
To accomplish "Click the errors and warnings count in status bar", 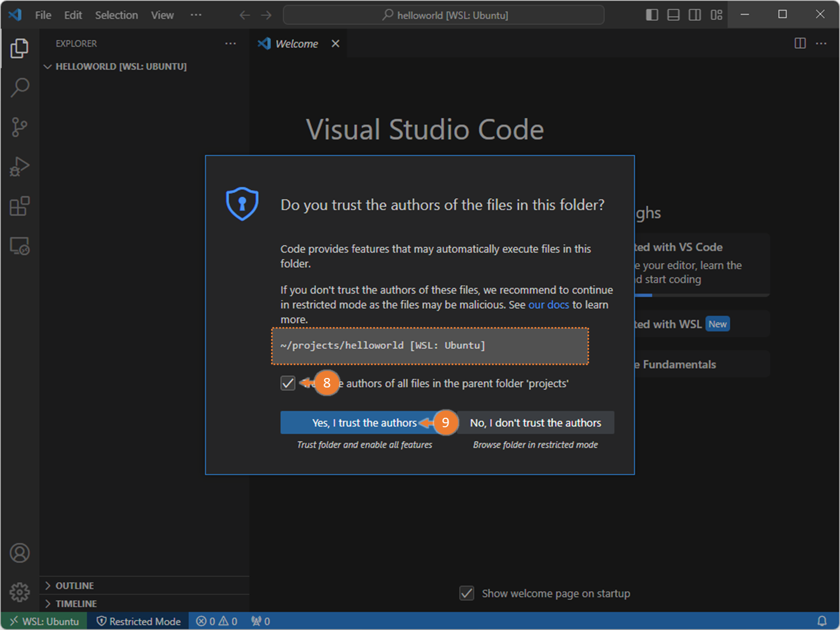I will [x=217, y=621].
